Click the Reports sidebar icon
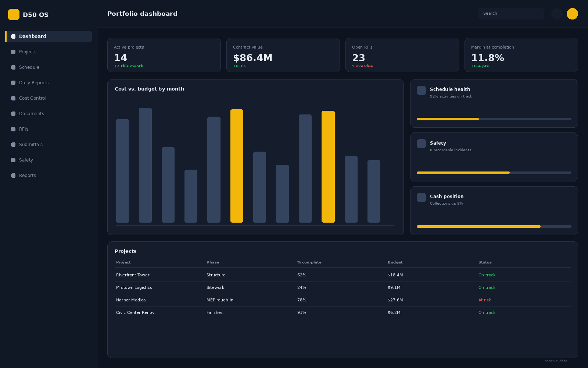This screenshot has width=588, height=368. (x=13, y=176)
